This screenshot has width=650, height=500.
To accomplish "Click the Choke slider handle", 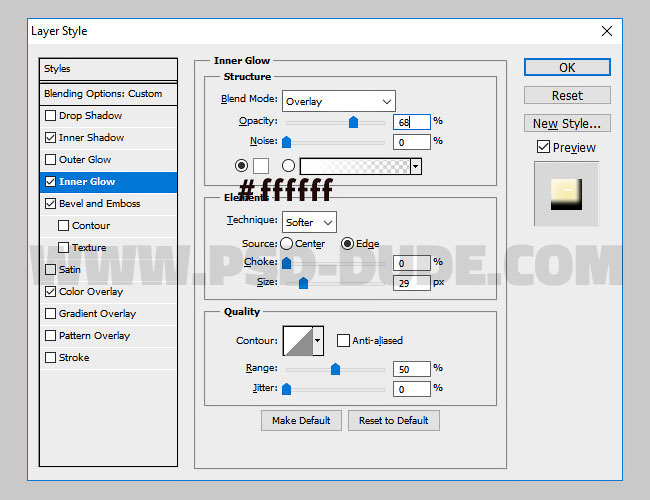I will tap(286, 263).
